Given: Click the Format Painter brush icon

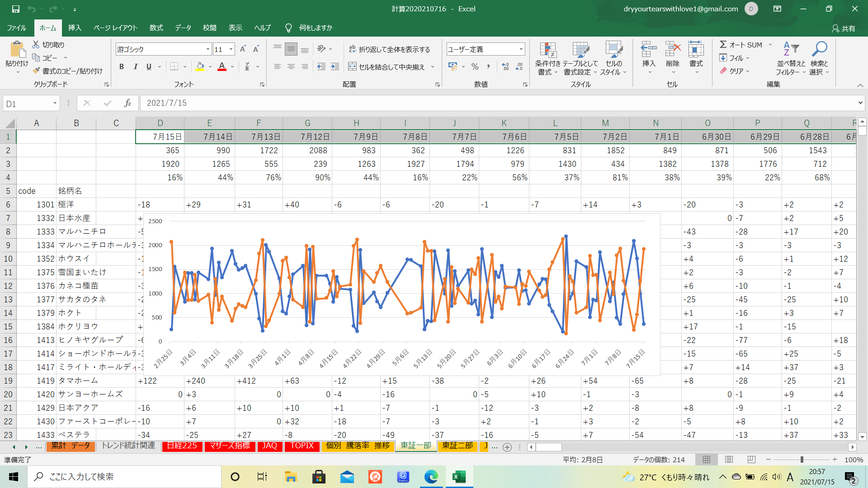Looking at the screenshot, I should coord(37,71).
